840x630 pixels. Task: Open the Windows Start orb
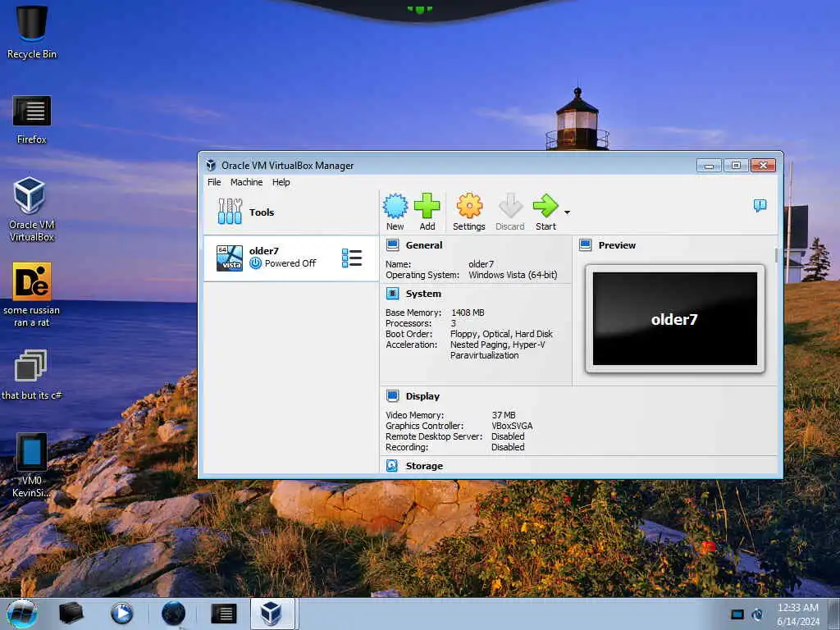coord(22,614)
